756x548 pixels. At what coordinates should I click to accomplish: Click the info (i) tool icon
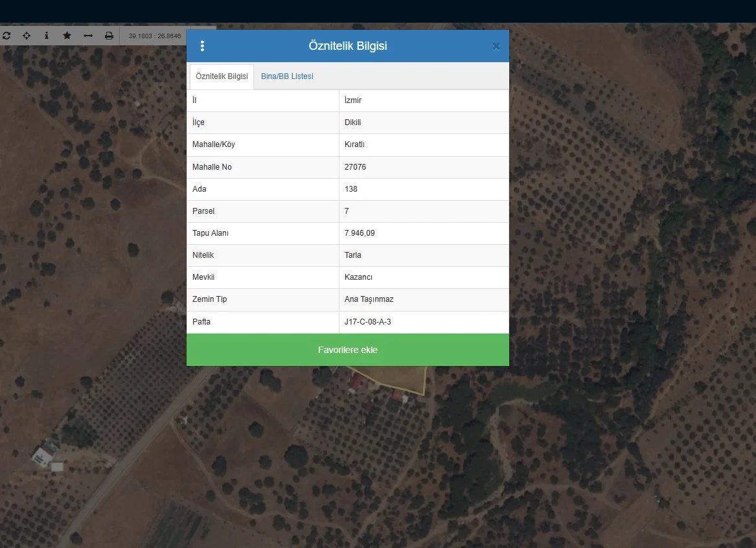coord(47,36)
